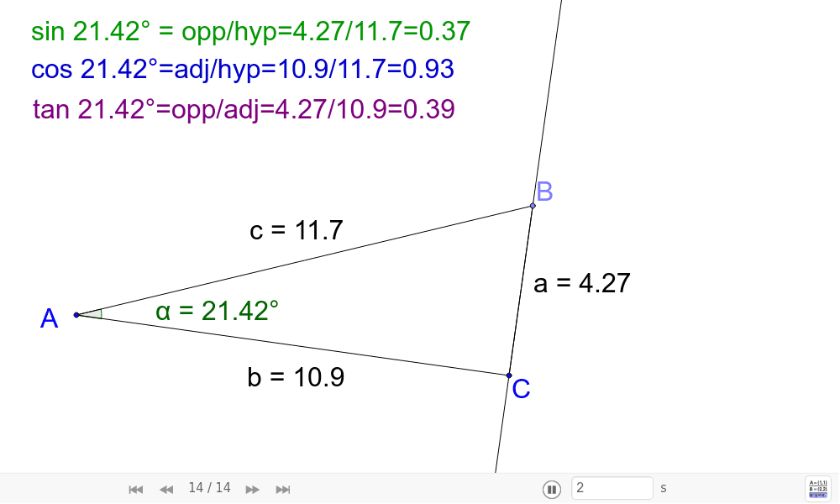Select point A on the triangle
The height and width of the screenshot is (504, 840).
(x=76, y=315)
